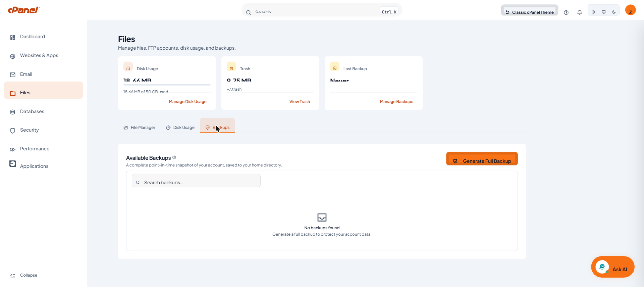Image resolution: width=644 pixels, height=287 pixels.
Task: Select the Backups tab
Action: click(217, 126)
